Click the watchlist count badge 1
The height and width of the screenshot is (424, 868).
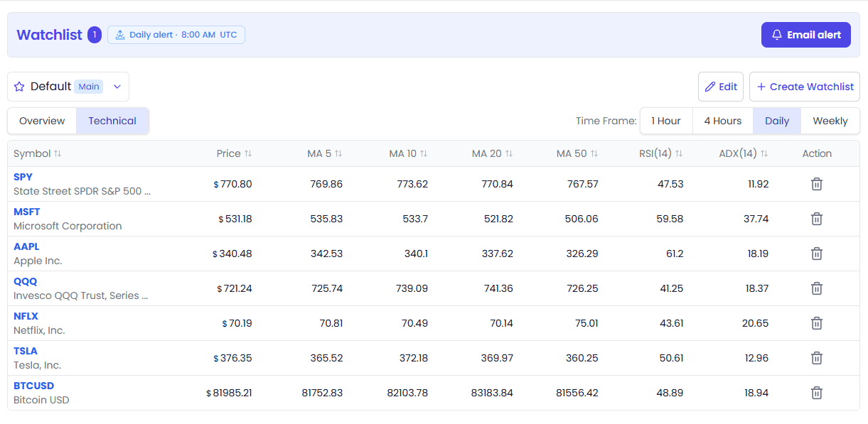95,34
